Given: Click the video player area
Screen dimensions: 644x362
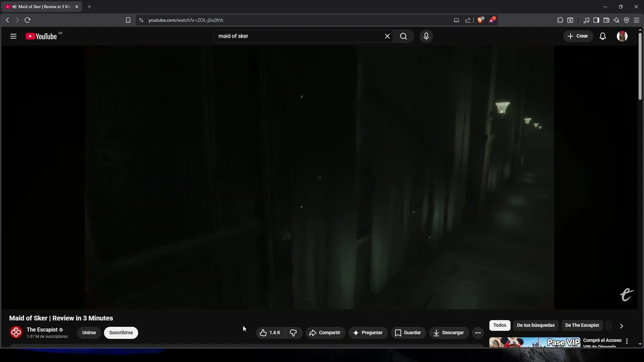Looking at the screenshot, I should point(319,177).
